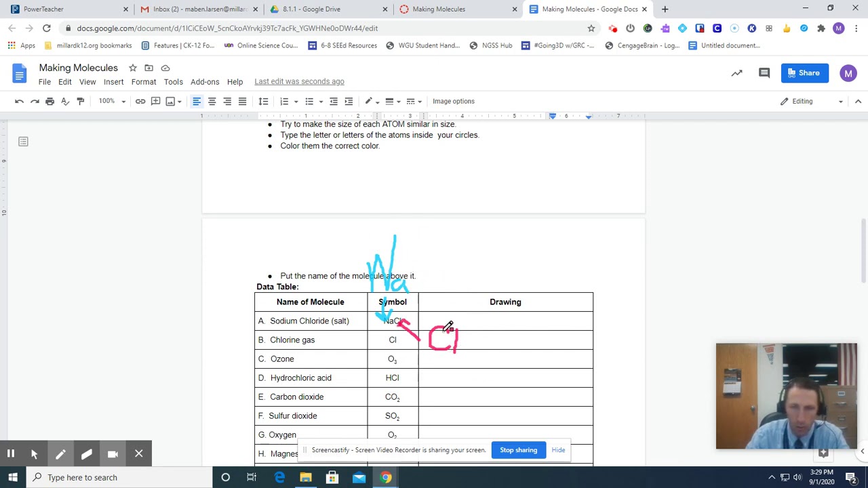
Task: Add a comment with the toolbar icon
Action: click(x=155, y=101)
